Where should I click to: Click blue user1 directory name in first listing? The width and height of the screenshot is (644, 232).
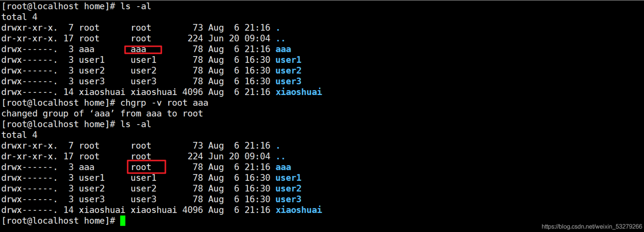click(288, 60)
